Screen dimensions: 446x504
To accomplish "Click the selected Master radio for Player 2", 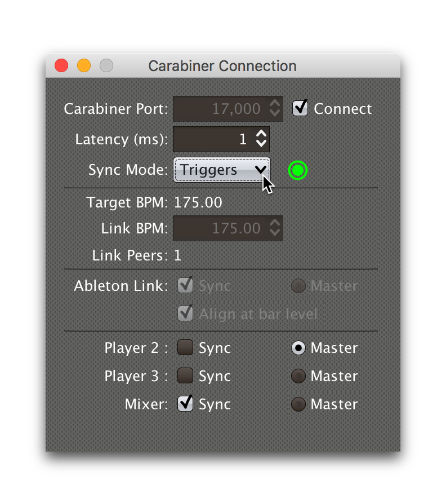I will click(298, 348).
